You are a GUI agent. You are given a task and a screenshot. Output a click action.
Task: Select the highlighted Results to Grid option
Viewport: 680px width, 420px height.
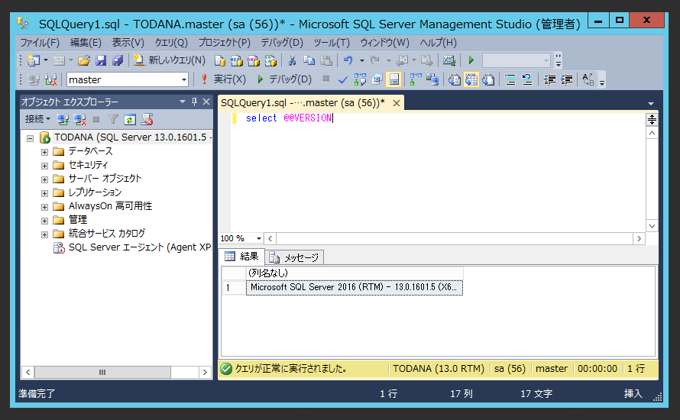471,80
